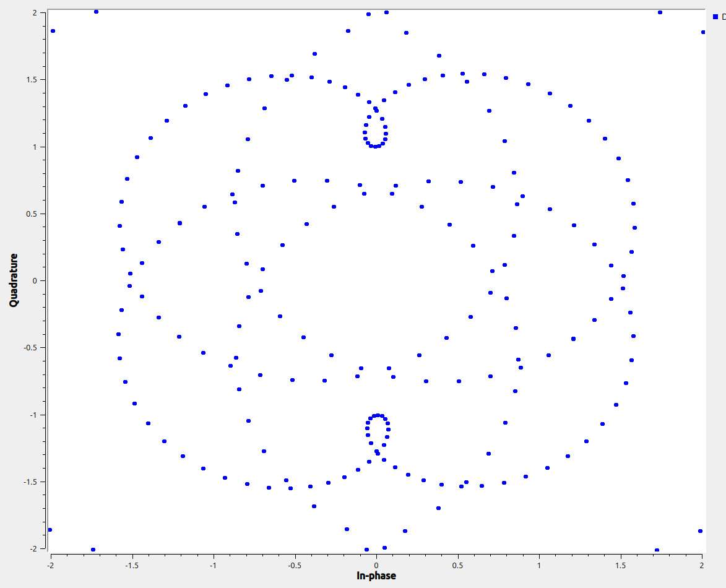Image resolution: width=726 pixels, height=588 pixels.
Task: Click the -1 tick label on the Quadrature axis
Action: click(33, 415)
